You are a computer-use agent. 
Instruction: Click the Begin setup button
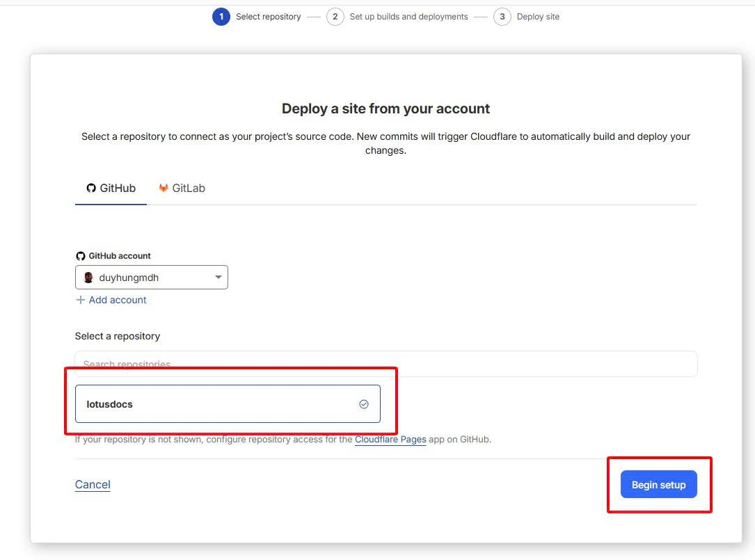[659, 484]
